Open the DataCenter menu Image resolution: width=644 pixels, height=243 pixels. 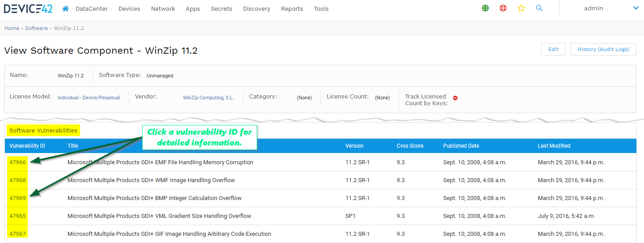pos(92,9)
